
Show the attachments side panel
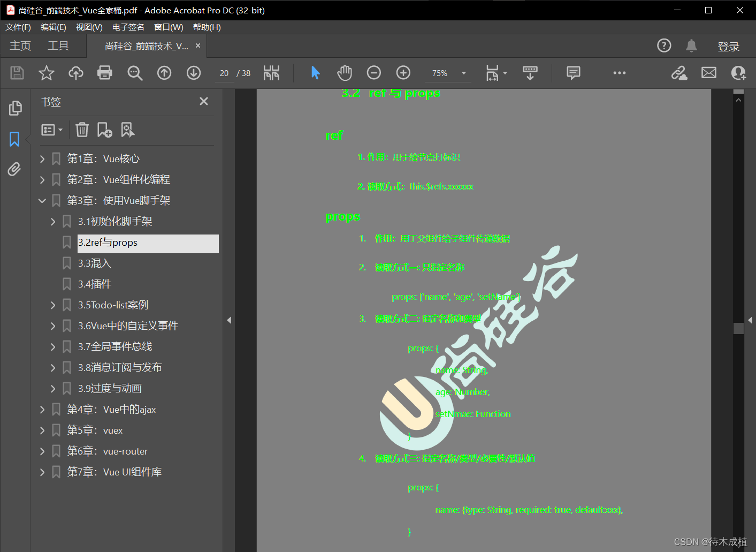(x=14, y=169)
